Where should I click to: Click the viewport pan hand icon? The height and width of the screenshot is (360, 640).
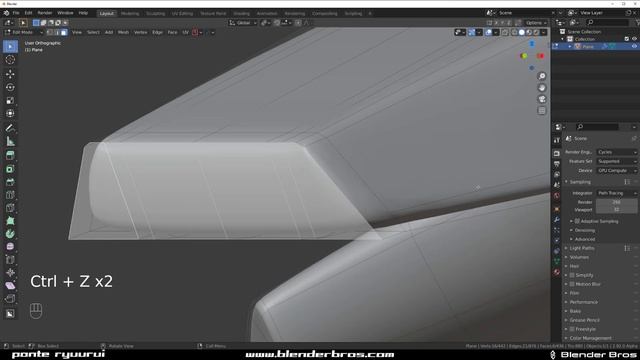pos(542,88)
